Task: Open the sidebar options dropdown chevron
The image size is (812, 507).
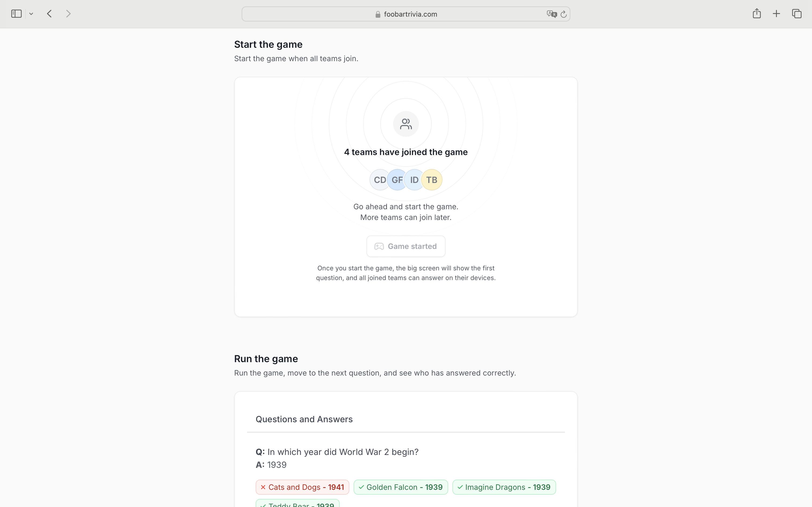Action: click(31, 14)
